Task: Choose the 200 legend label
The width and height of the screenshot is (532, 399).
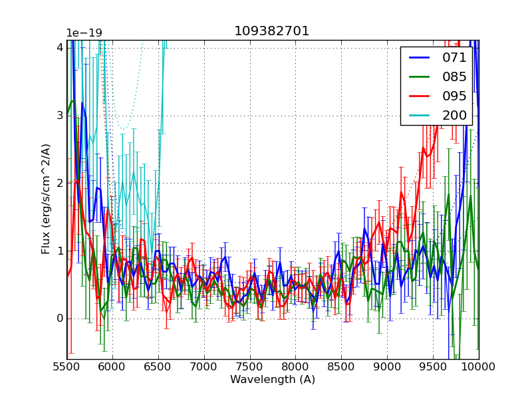Action: pyautogui.click(x=454, y=115)
